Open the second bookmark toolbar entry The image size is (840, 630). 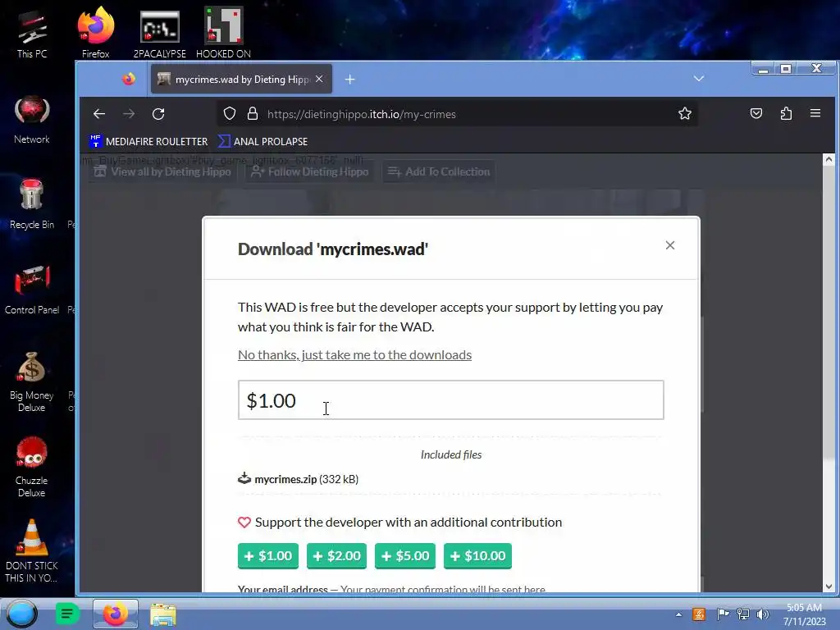pyautogui.click(x=262, y=141)
